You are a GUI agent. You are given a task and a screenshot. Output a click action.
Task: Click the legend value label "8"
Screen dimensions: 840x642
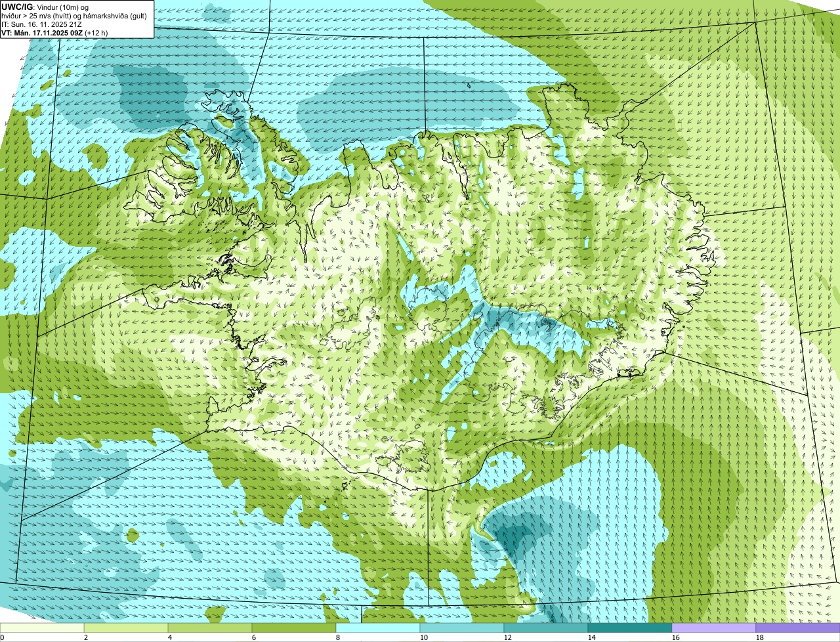pyautogui.click(x=338, y=637)
